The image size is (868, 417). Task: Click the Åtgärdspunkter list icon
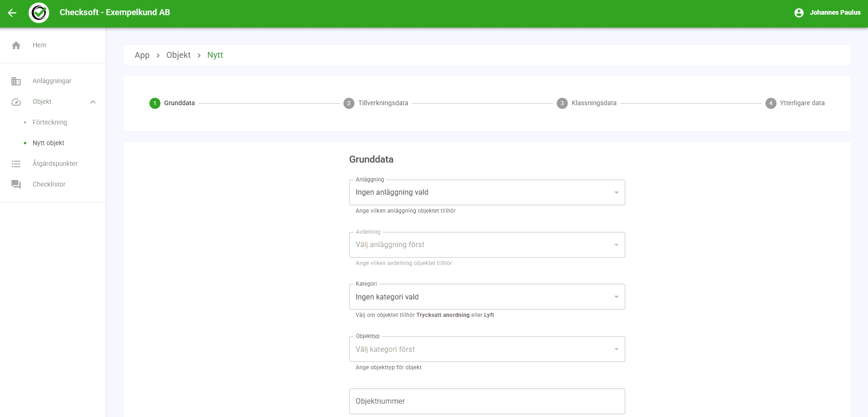[x=16, y=164]
